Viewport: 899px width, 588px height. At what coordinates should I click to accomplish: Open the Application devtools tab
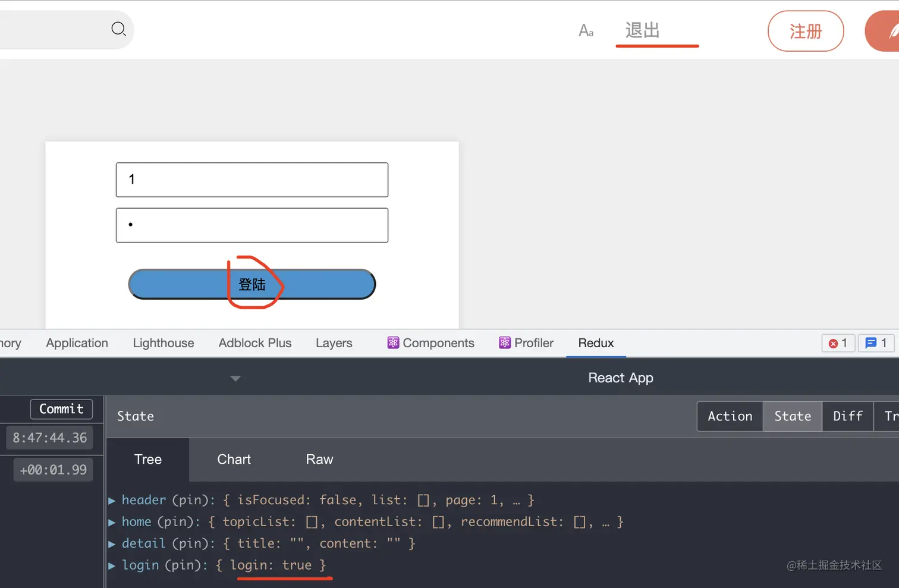coord(77,343)
